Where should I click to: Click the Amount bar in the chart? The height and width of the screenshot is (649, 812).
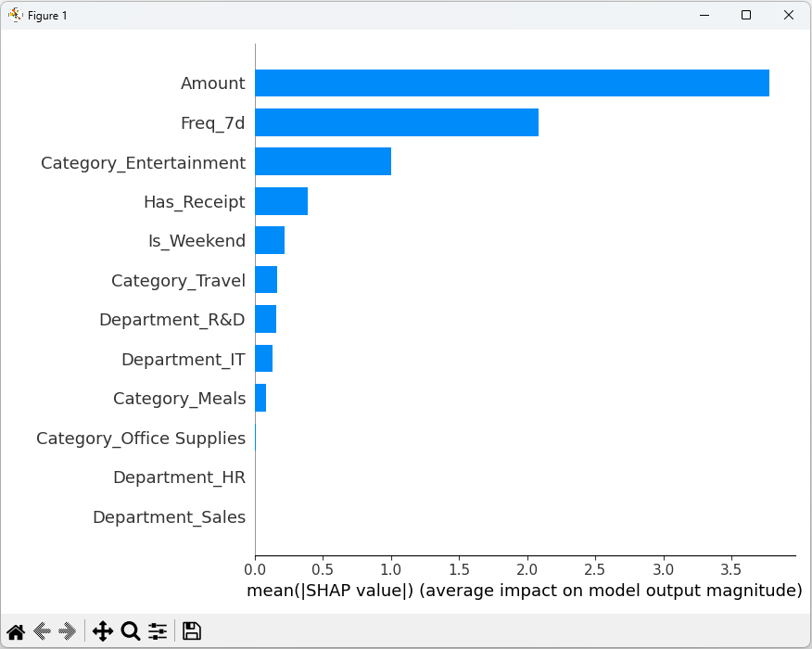pyautogui.click(x=512, y=83)
